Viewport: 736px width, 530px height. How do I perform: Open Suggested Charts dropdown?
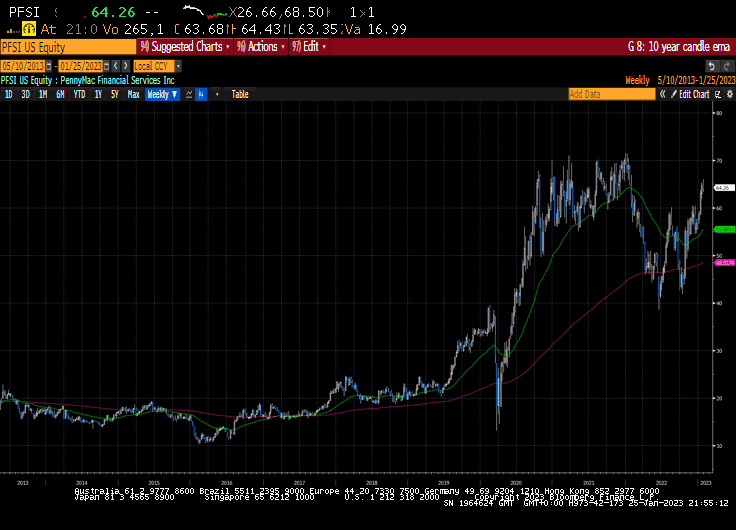point(185,46)
